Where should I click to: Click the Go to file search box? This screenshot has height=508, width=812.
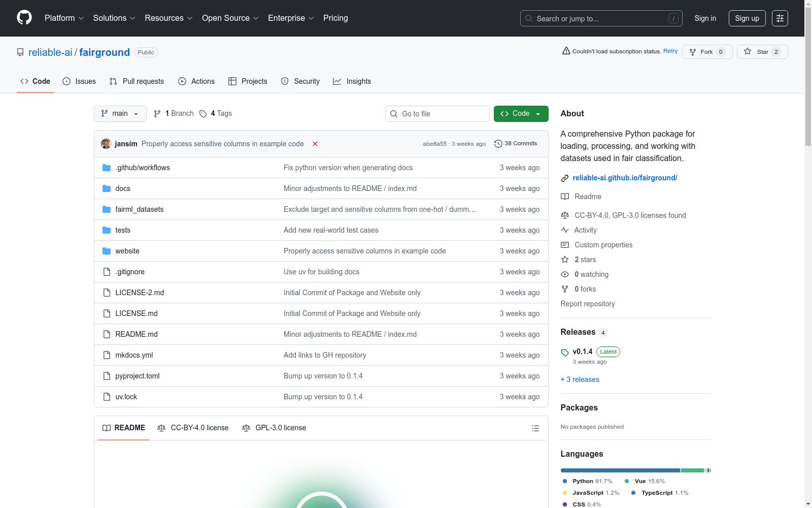[x=437, y=114]
